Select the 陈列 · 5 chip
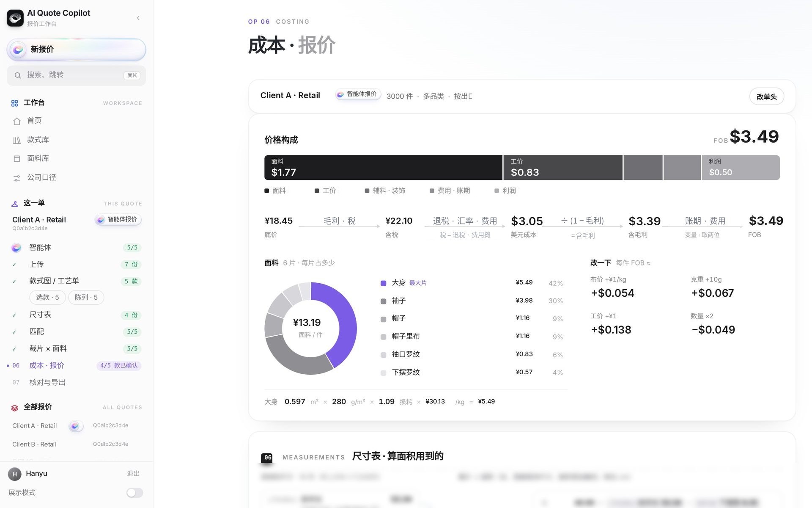Viewport: 812px width, 508px height. (x=86, y=297)
